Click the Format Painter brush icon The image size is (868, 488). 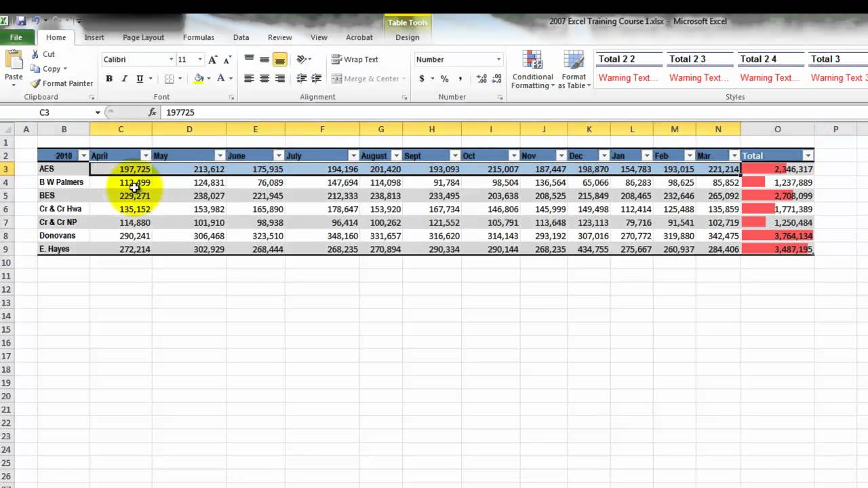coord(35,83)
